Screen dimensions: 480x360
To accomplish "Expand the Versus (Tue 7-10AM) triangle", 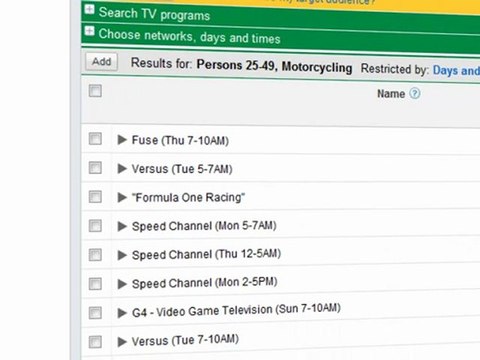I will pyautogui.click(x=122, y=342).
